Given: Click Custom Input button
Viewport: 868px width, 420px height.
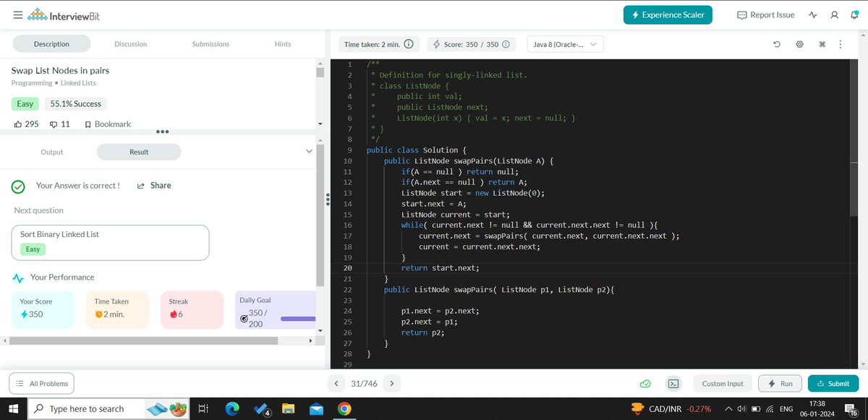Looking at the screenshot, I should (x=723, y=384).
